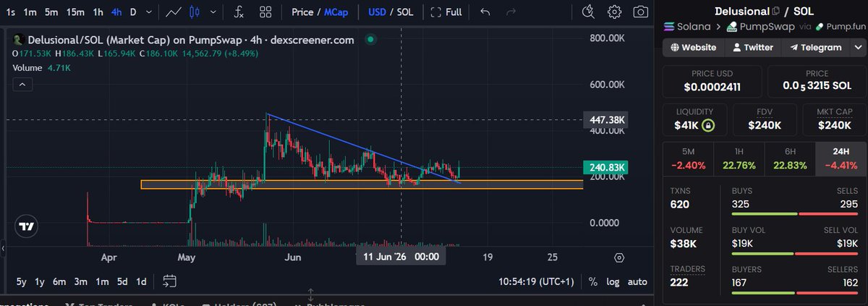The image size is (868, 306).
Task: Expand more social links beside Telegram
Action: pos(858,47)
